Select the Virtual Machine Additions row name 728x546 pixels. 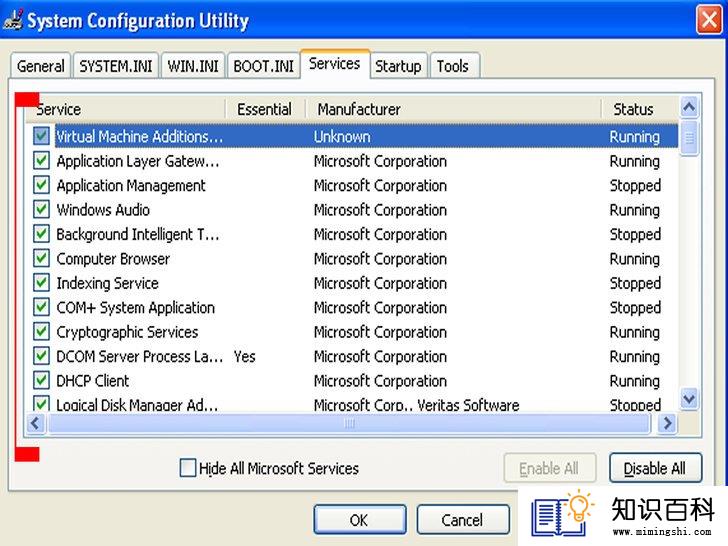tap(139, 136)
